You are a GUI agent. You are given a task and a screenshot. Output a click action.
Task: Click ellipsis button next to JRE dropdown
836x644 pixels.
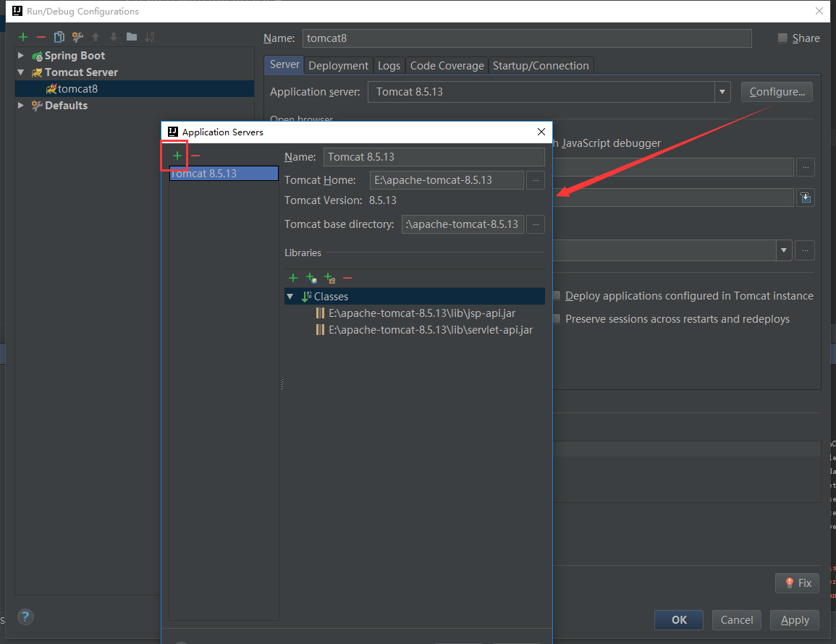pyautogui.click(x=805, y=250)
